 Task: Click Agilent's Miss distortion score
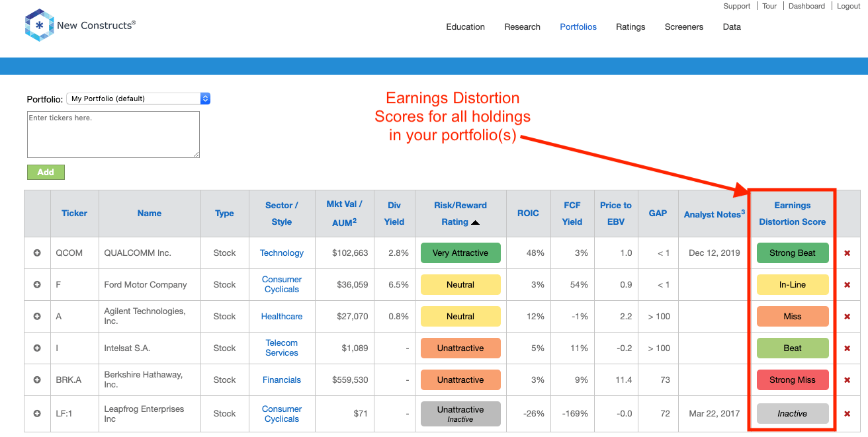tap(793, 317)
